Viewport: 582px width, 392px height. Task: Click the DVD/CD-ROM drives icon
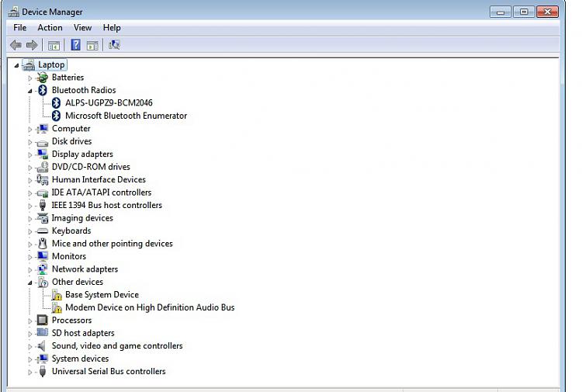pyautogui.click(x=43, y=167)
